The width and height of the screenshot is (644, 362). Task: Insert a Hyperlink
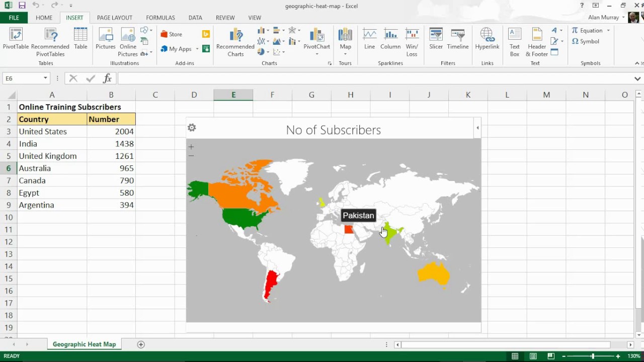point(487,39)
